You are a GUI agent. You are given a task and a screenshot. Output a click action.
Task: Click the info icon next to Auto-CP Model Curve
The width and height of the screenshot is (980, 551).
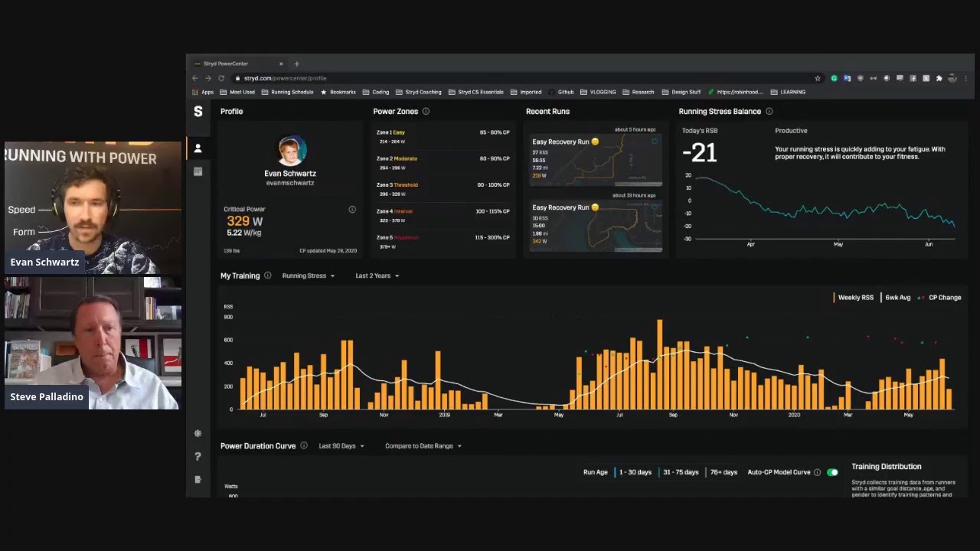pos(817,472)
